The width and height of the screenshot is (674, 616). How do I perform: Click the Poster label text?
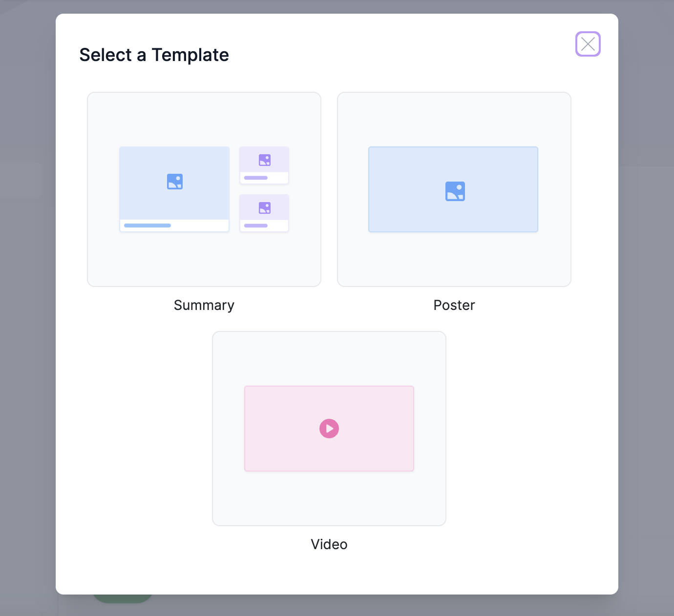tap(454, 305)
